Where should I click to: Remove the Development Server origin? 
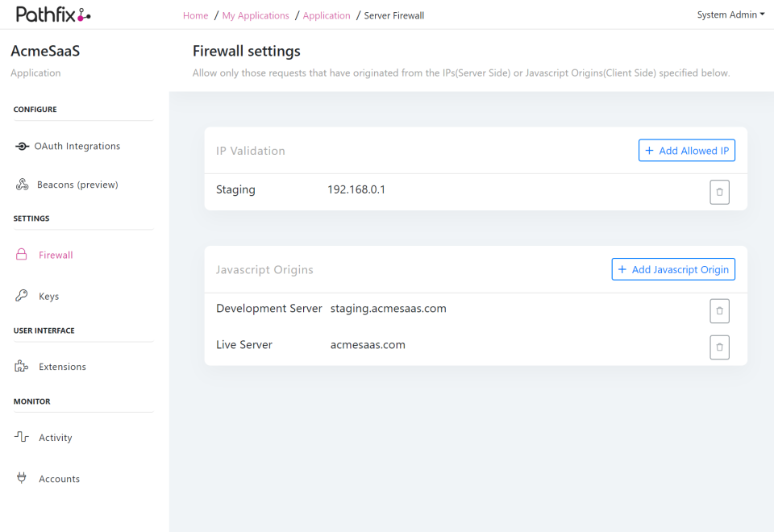(x=719, y=310)
